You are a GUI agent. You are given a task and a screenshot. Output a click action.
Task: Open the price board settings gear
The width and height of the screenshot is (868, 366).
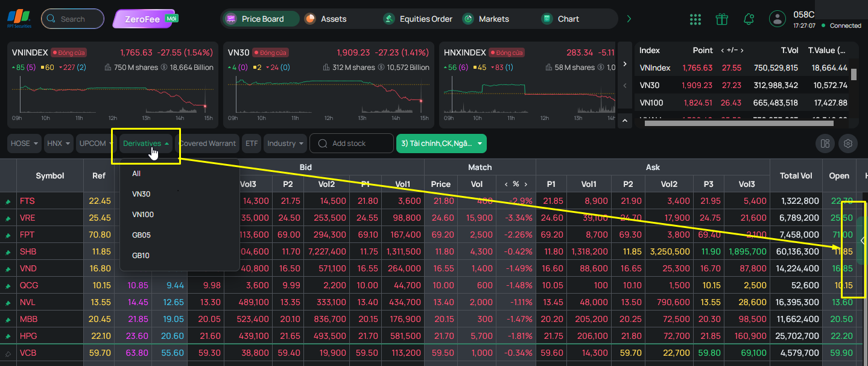click(x=848, y=144)
